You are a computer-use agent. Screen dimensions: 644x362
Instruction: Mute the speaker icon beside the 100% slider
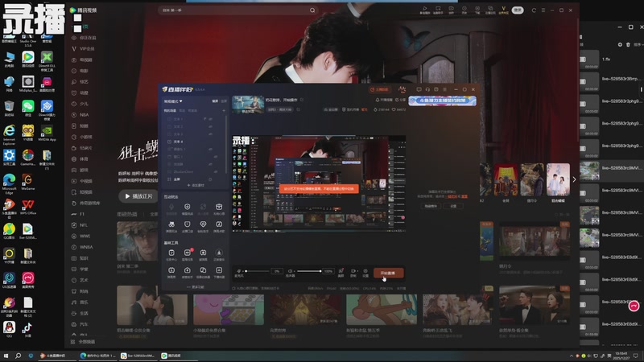coord(290,271)
